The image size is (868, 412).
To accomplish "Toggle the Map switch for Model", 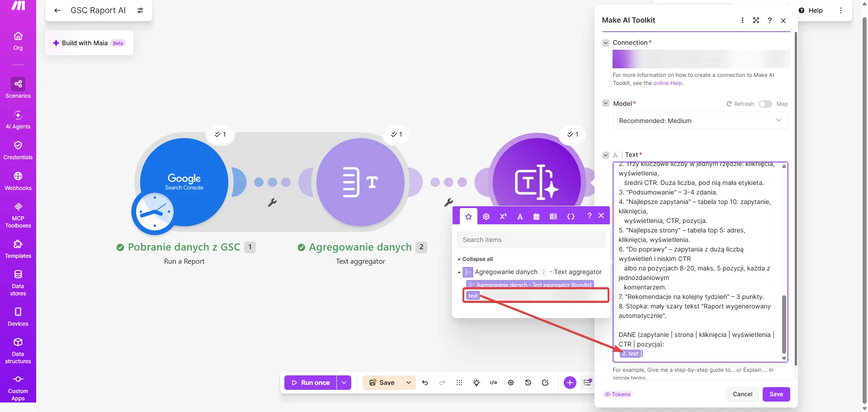I will pyautogui.click(x=765, y=104).
